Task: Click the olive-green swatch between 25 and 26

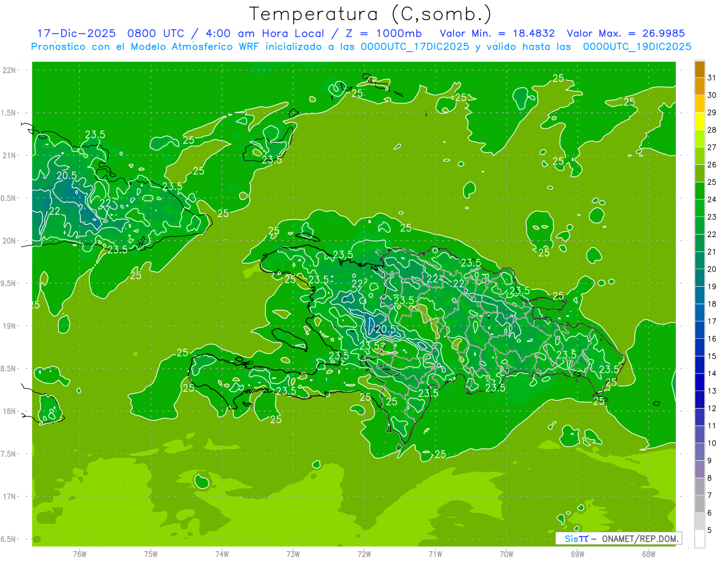Action: coord(699,173)
